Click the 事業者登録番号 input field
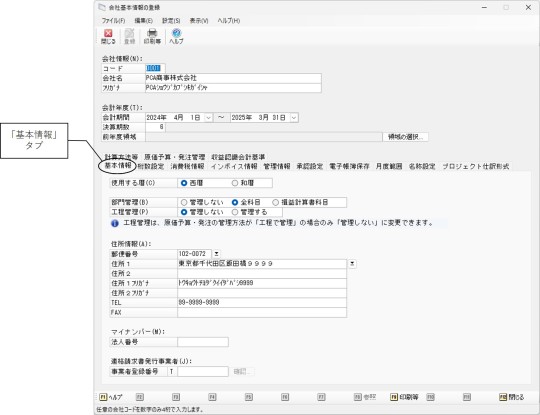540x415 pixels. pos(203,372)
